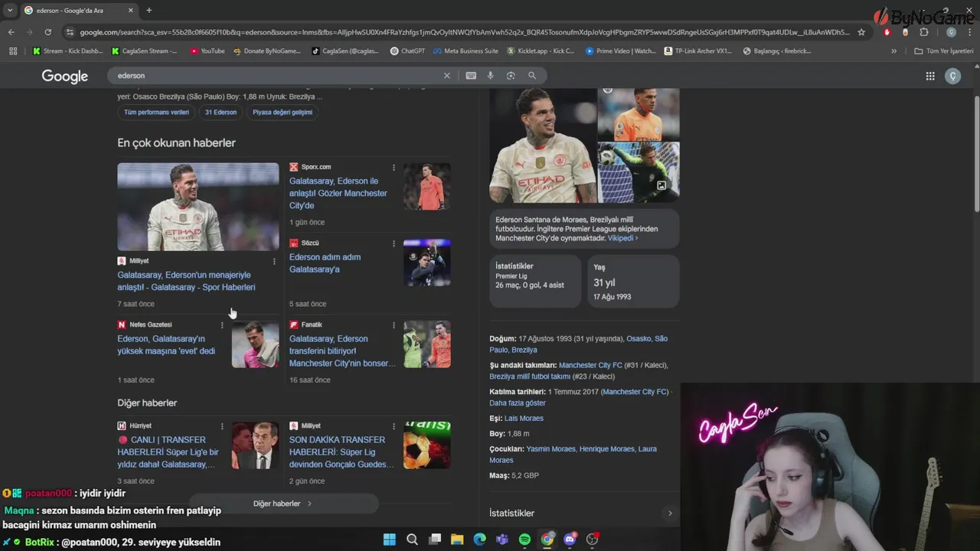
Task: Expand the İstatistikler section arrow
Action: point(670,514)
